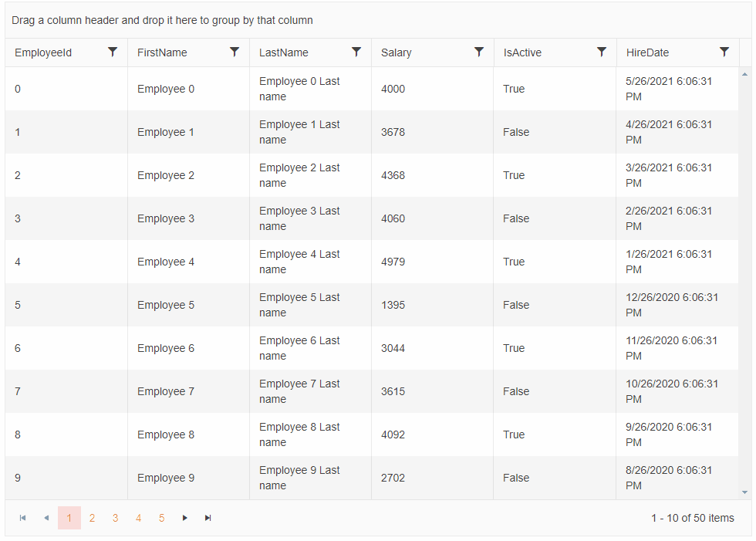
Task: Open the HireDate column filter icon
Action: coord(724,52)
